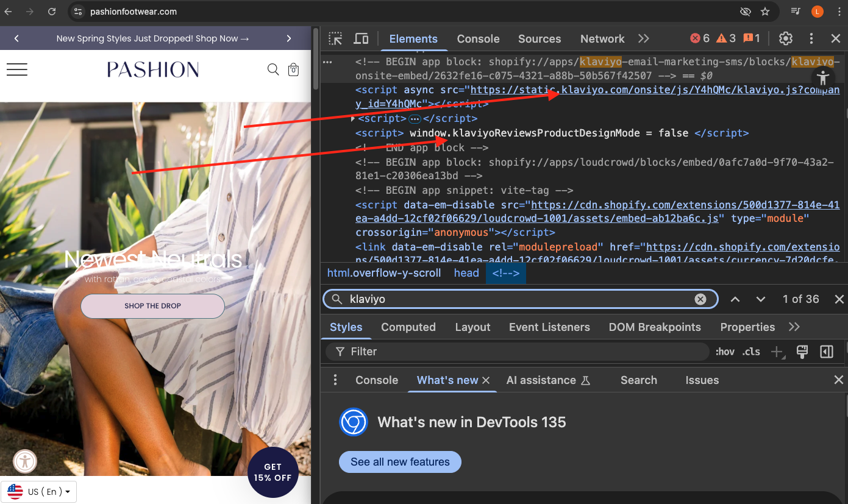Open the AI assistance drawer tab
Screen dimensions: 848x504
click(548, 380)
